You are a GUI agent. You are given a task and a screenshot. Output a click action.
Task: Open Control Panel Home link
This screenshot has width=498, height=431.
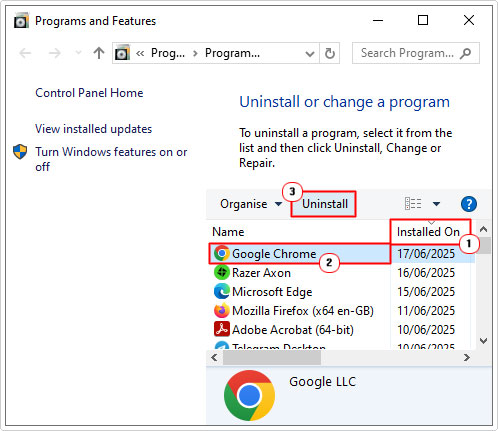[89, 93]
